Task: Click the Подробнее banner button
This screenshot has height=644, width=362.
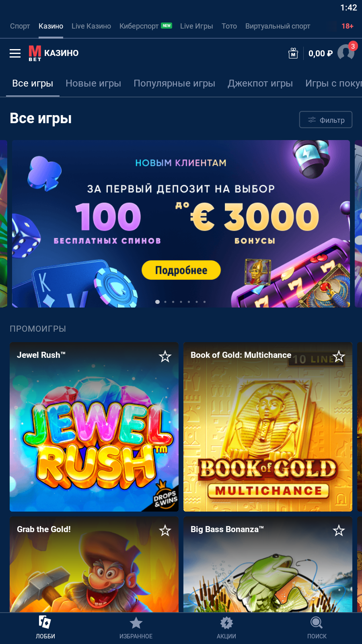Action: 181,270
